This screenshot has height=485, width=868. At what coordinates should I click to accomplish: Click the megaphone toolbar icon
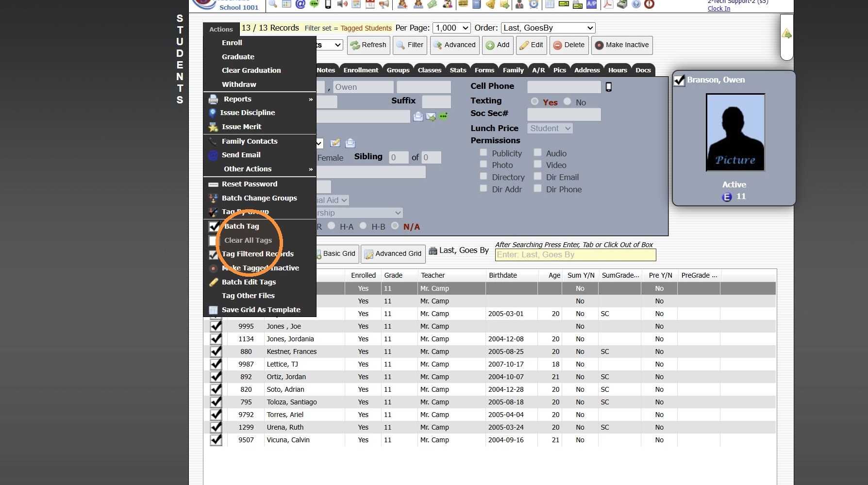pos(384,4)
